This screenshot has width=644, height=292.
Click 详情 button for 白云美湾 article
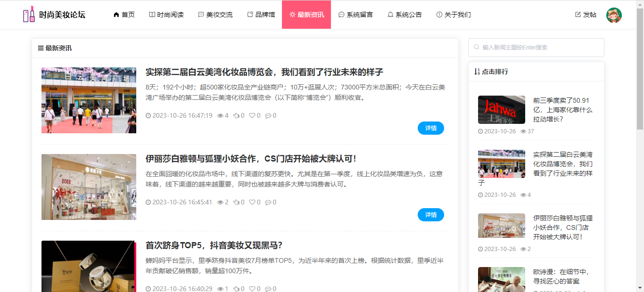click(431, 128)
